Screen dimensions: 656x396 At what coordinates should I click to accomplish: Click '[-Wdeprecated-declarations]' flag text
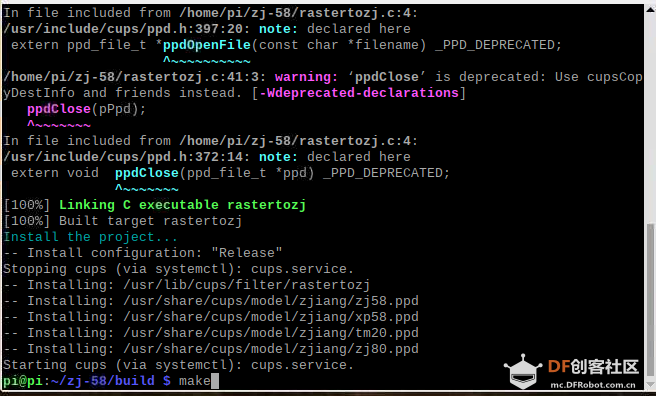[359, 93]
